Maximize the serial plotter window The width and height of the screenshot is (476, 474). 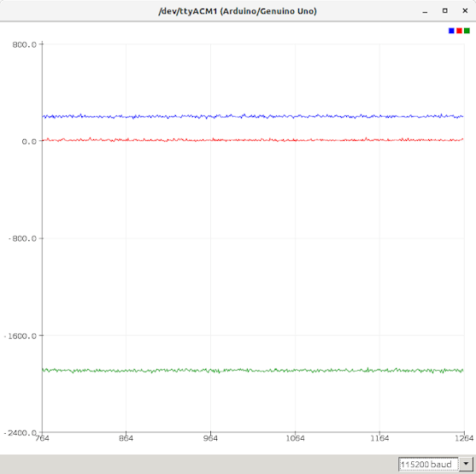pyautogui.click(x=444, y=11)
